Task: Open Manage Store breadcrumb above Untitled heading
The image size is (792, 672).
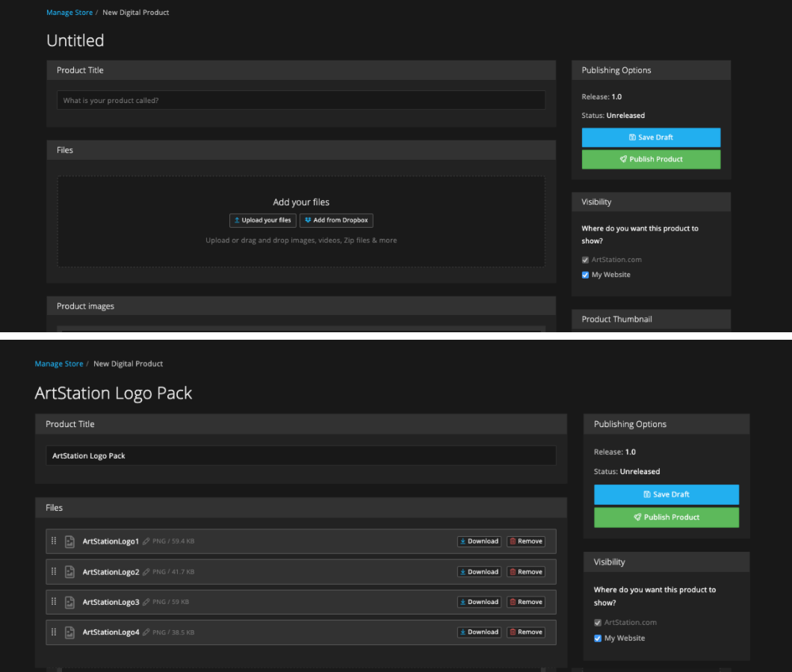Action: [x=69, y=13]
